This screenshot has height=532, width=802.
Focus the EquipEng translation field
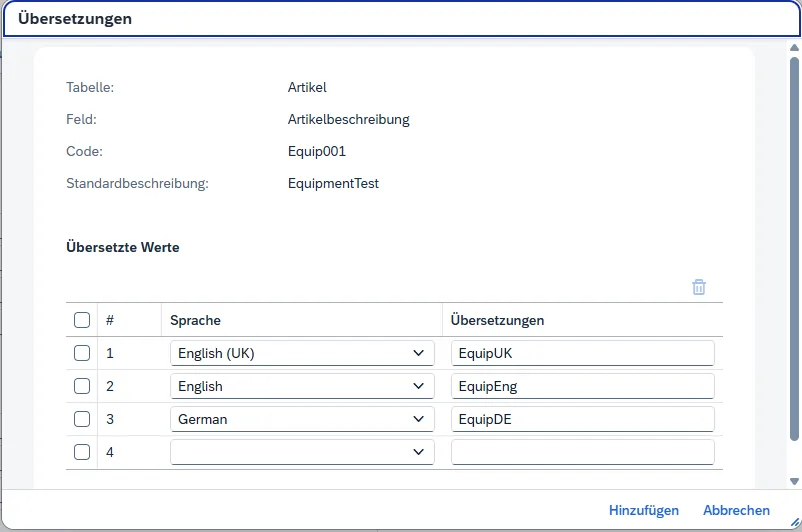(582, 386)
